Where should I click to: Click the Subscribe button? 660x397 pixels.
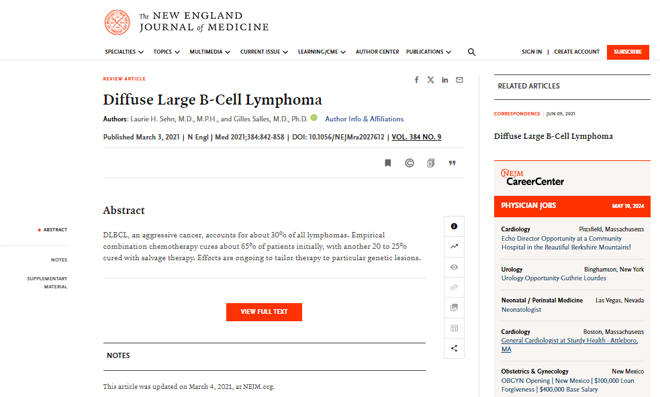(628, 52)
